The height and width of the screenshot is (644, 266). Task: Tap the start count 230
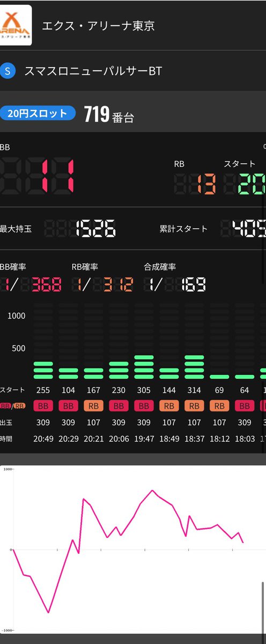tap(119, 390)
